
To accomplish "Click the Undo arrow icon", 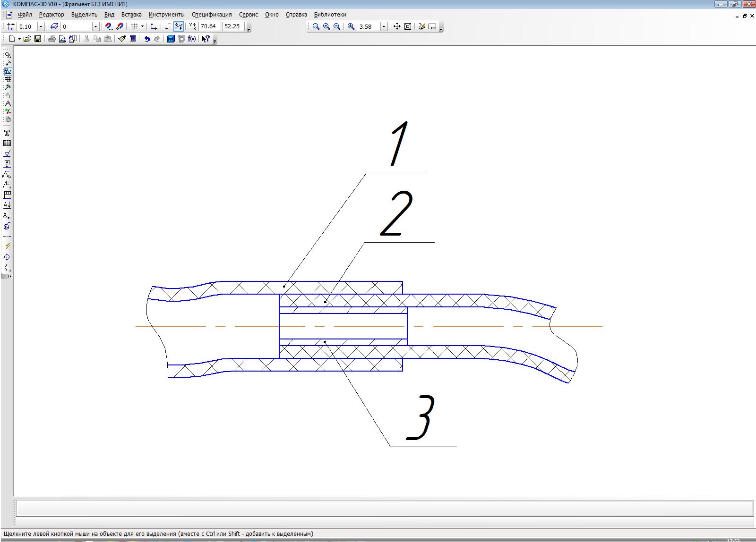I will (x=146, y=39).
